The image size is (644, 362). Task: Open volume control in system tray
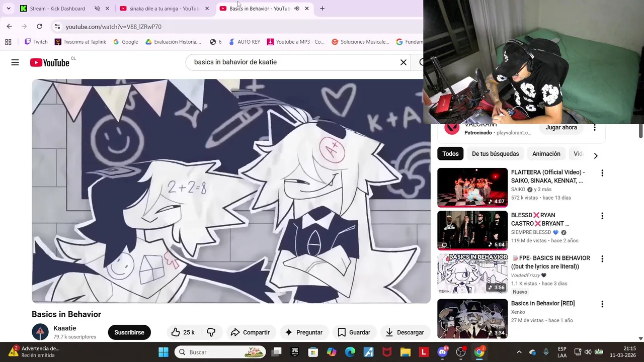coord(588,352)
